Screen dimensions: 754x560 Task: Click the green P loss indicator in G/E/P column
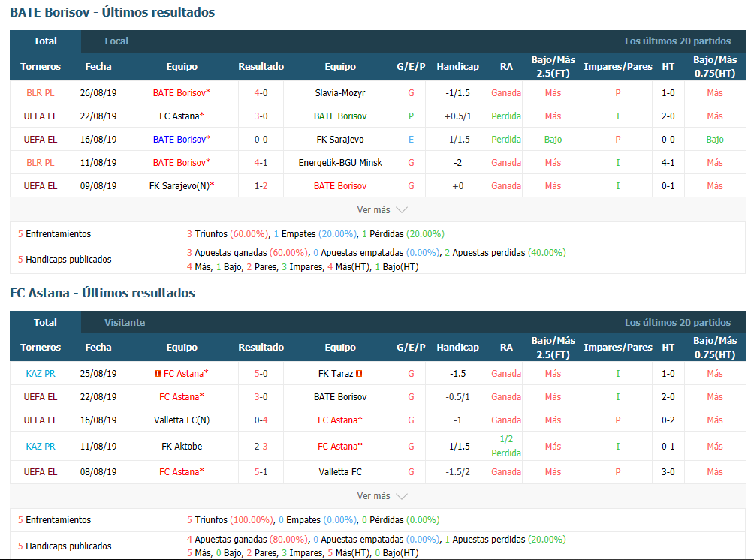[411, 116]
